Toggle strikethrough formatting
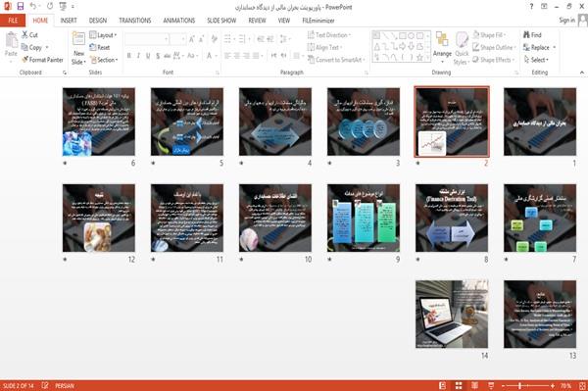Image resolution: width=588 pixels, height=391 pixels. [x=168, y=56]
